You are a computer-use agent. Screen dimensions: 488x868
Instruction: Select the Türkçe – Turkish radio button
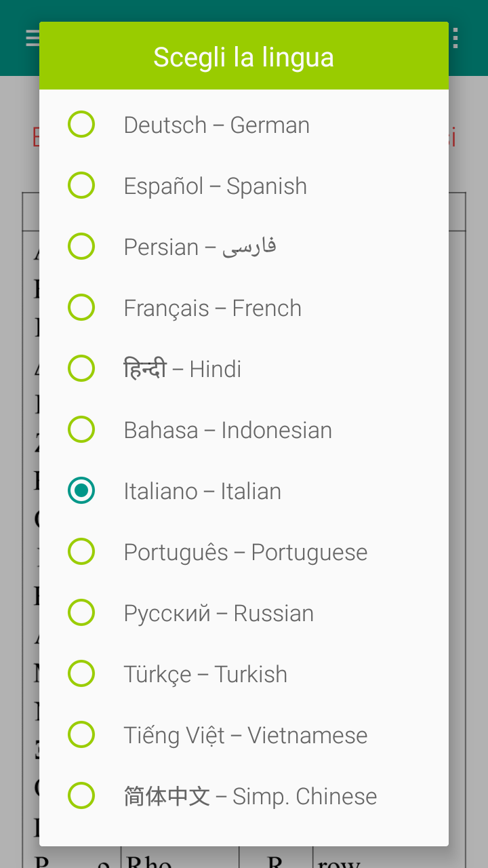[x=81, y=674]
